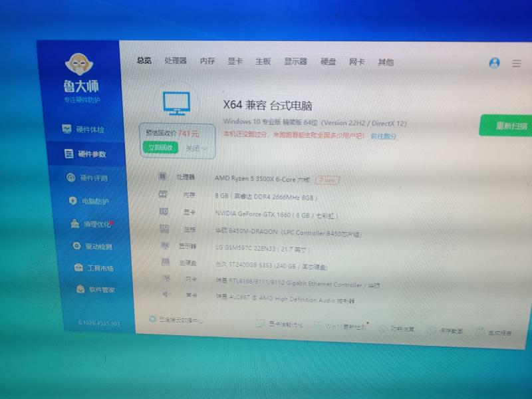
Task: Click the 前往跑分 link
Action: tap(383, 136)
